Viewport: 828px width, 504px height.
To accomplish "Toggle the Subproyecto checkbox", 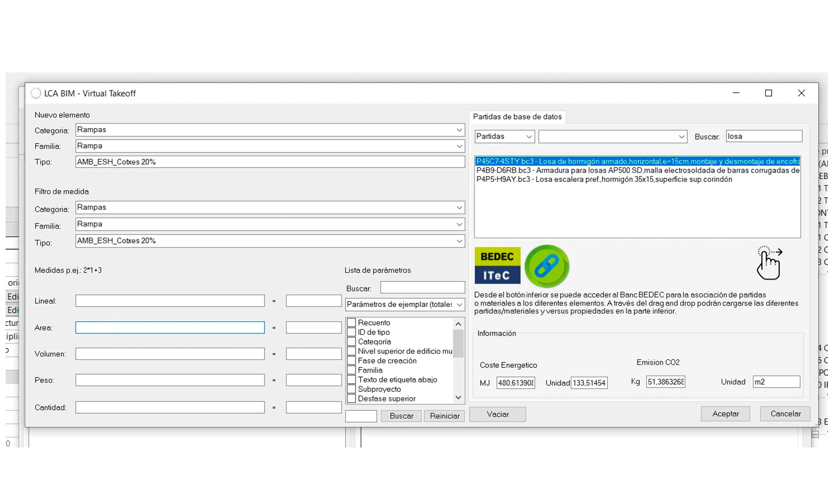I will 351,389.
